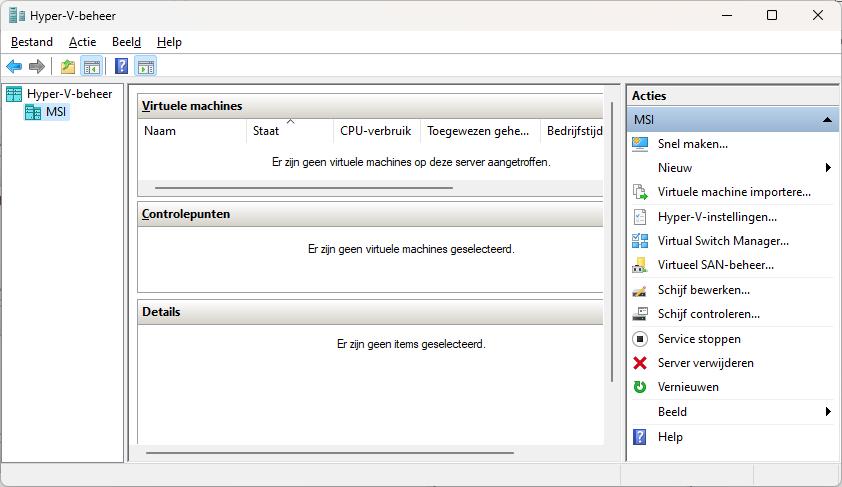The width and height of the screenshot is (842, 487).
Task: Expand the Nieuw submenu arrow
Action: click(828, 168)
